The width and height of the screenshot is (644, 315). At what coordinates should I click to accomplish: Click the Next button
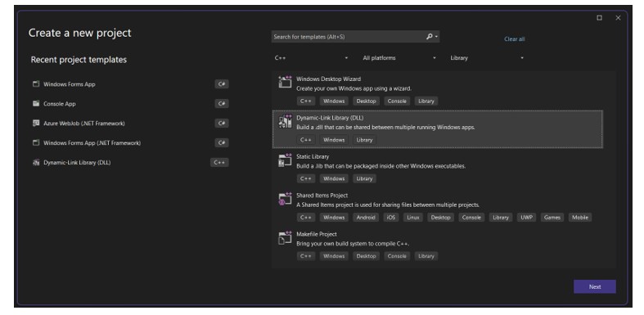click(x=594, y=286)
